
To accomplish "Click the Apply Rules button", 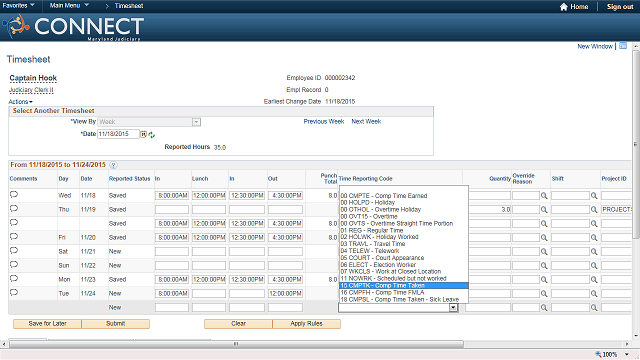I will (x=307, y=324).
